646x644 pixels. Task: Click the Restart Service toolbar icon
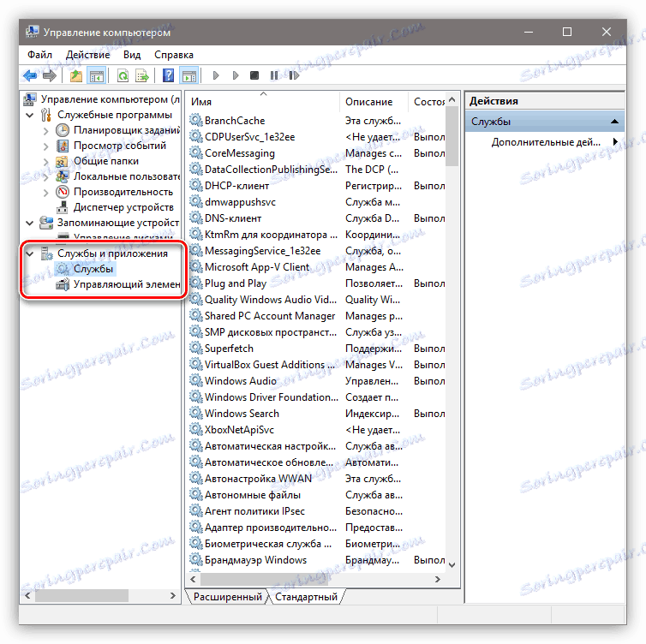point(294,75)
